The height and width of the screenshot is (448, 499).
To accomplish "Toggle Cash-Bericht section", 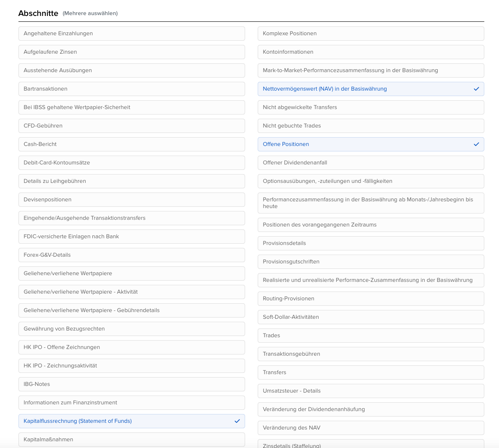I will click(x=132, y=144).
